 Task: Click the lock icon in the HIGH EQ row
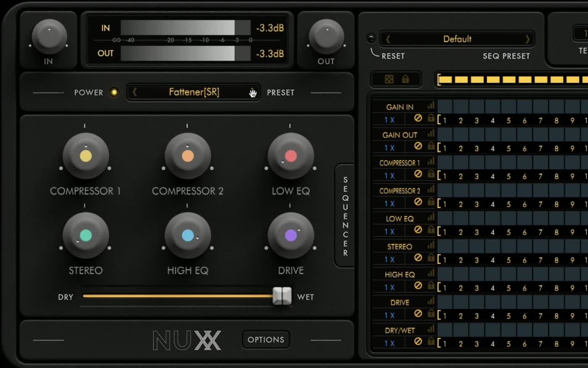431,286
